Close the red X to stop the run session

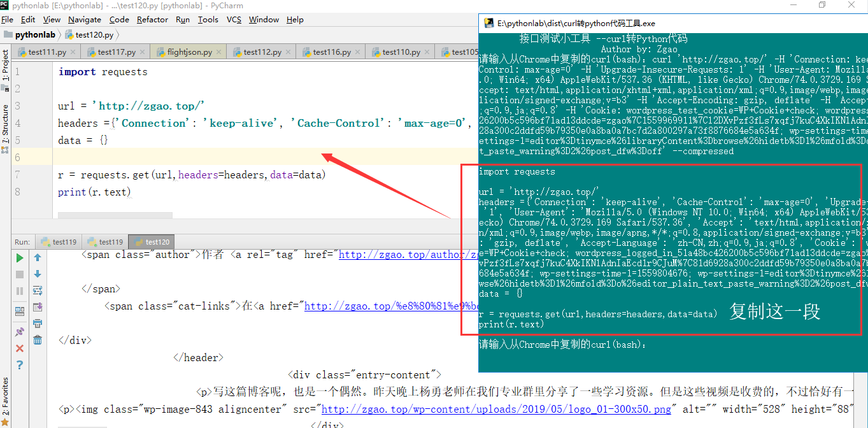19,348
